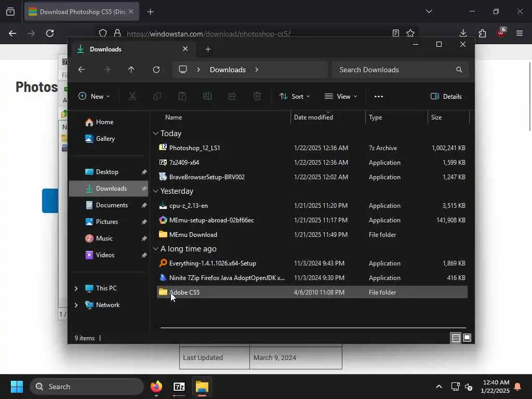The width and height of the screenshot is (532, 399).
Task: Open Firefox list all tabs dropdown
Action: [429, 11]
